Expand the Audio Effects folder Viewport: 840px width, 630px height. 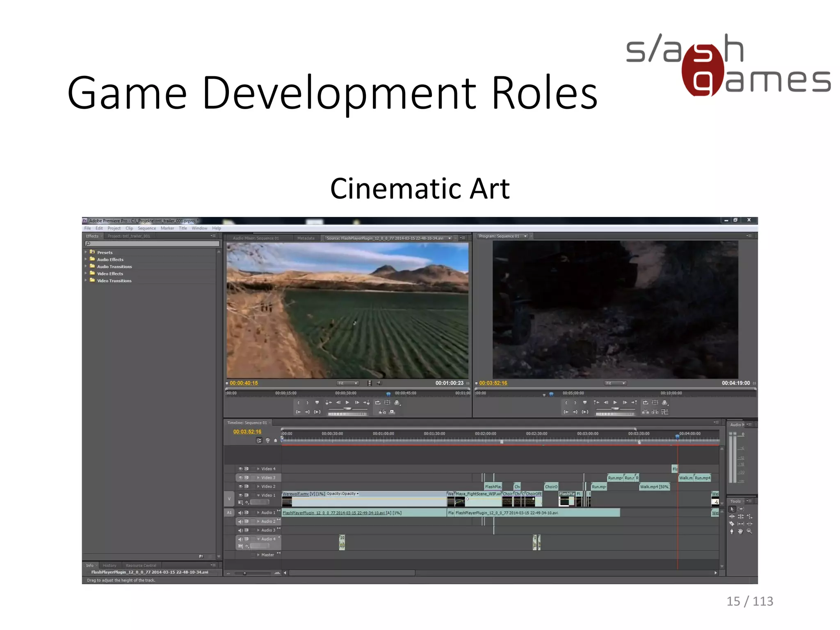(86, 259)
